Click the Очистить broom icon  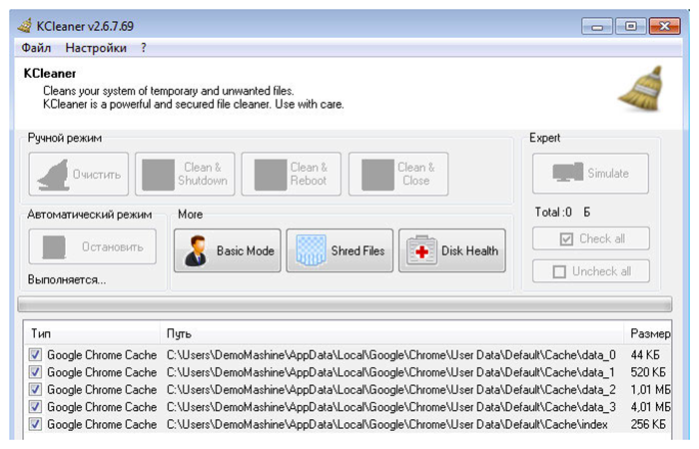pos(54,175)
